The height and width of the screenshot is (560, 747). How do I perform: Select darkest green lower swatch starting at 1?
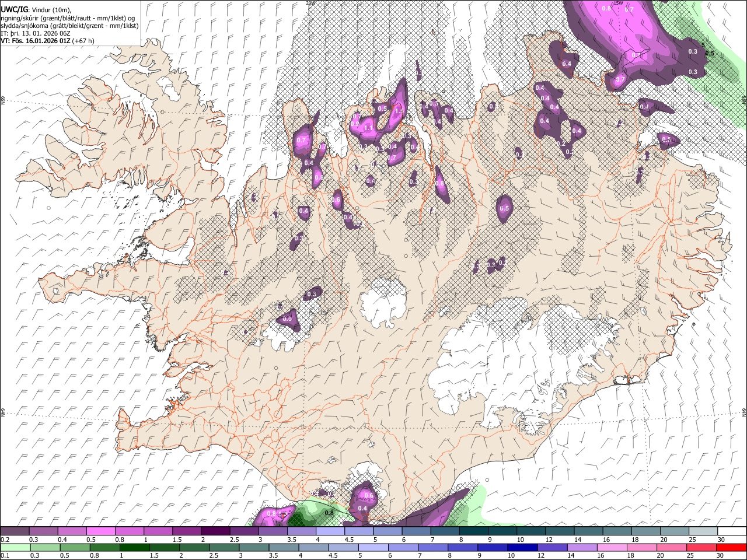click(134, 547)
